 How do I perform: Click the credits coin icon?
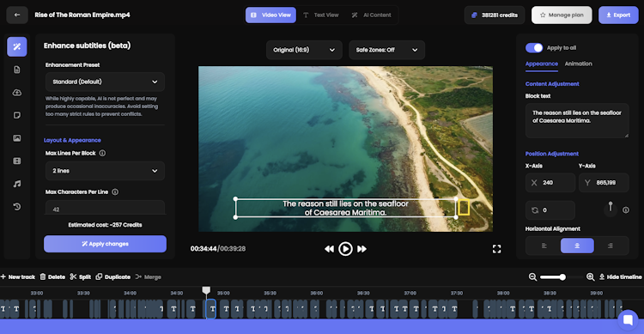click(x=474, y=15)
